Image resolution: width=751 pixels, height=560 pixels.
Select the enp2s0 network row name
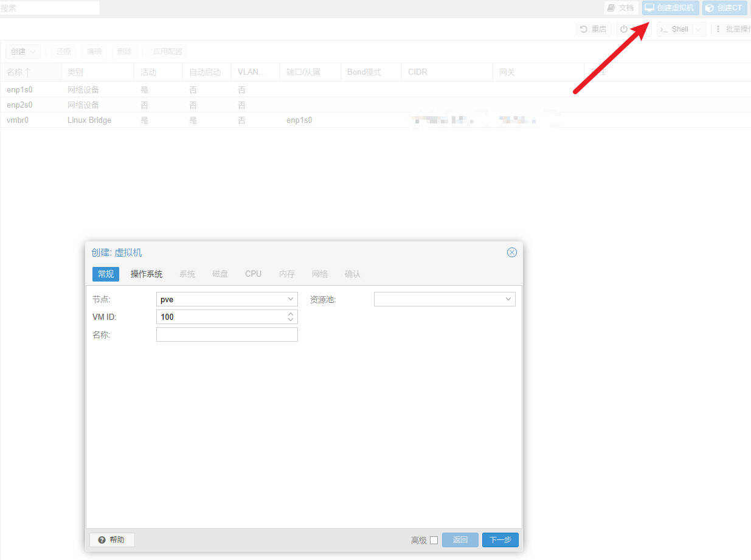(19, 105)
